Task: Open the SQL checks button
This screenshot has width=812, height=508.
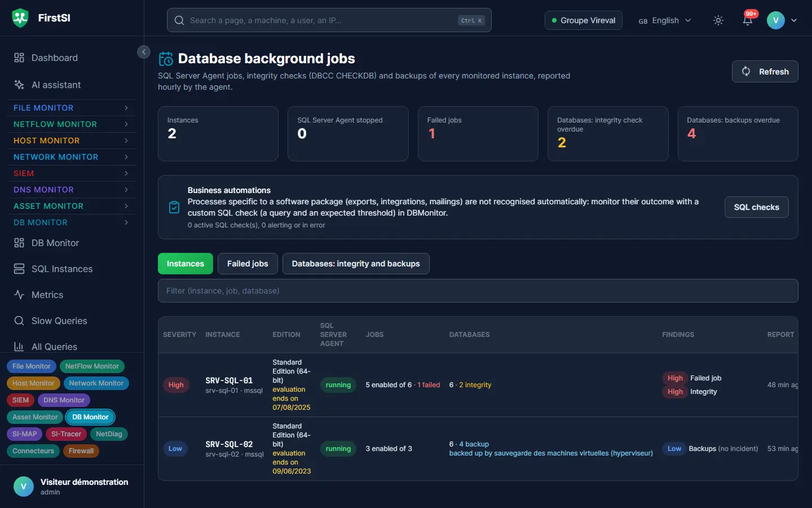Action: [x=757, y=207]
